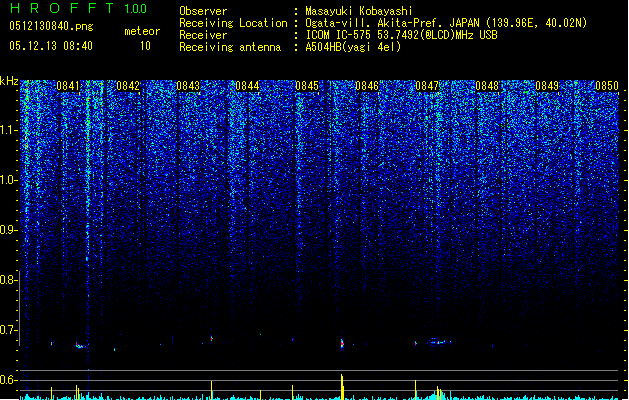Screen dimensions: 629x400
Task: Click the 0.9 frequency axis label
Action: coord(8,230)
